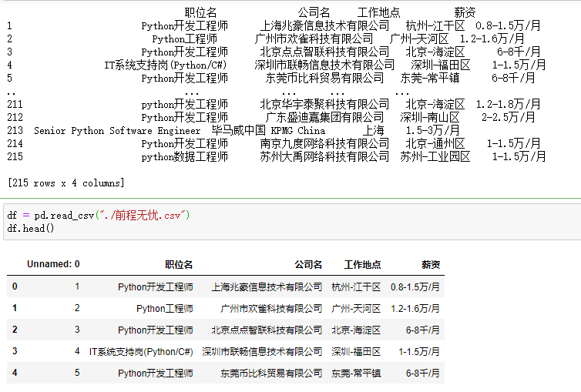Click table cell '东莞市比科贸易有限公司'
Viewport: 581px width, 392px height.
(x=271, y=373)
